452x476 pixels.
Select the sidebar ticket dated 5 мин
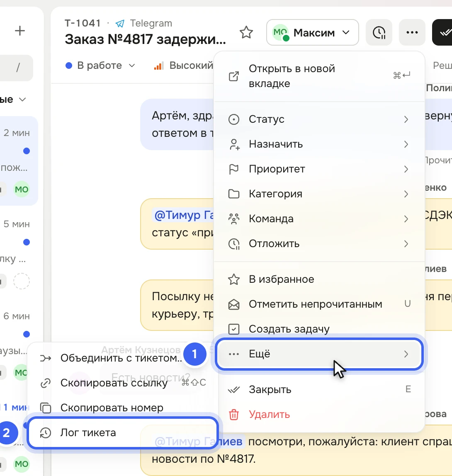point(18,252)
